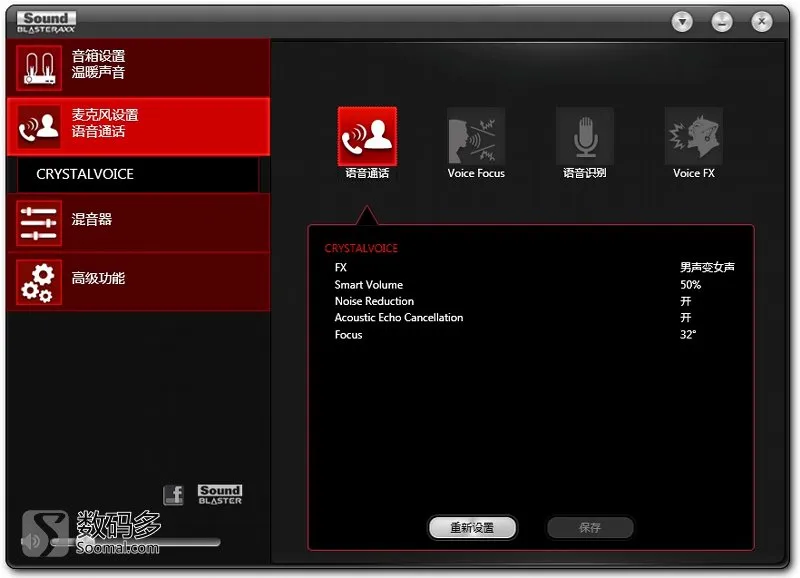Viewport: 800px width, 578px height.
Task: Open the Facebook icon
Action: pos(173,495)
